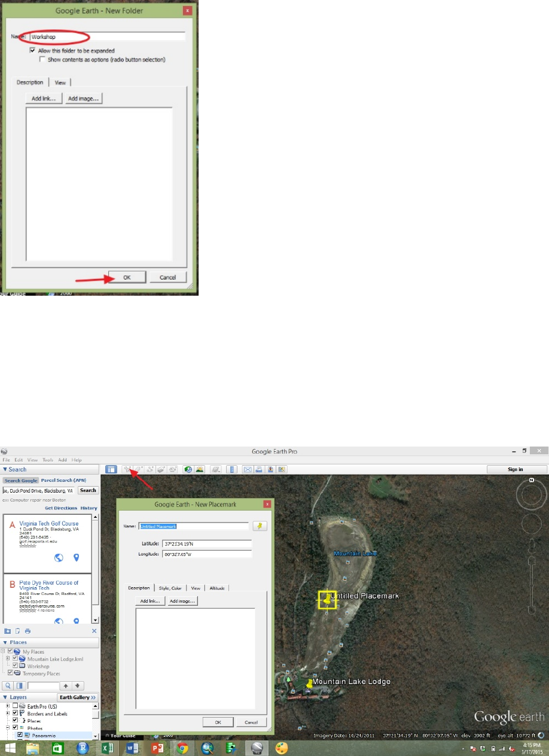
Task: Click the save-to-folder icon below search results
Action: (x=7, y=631)
